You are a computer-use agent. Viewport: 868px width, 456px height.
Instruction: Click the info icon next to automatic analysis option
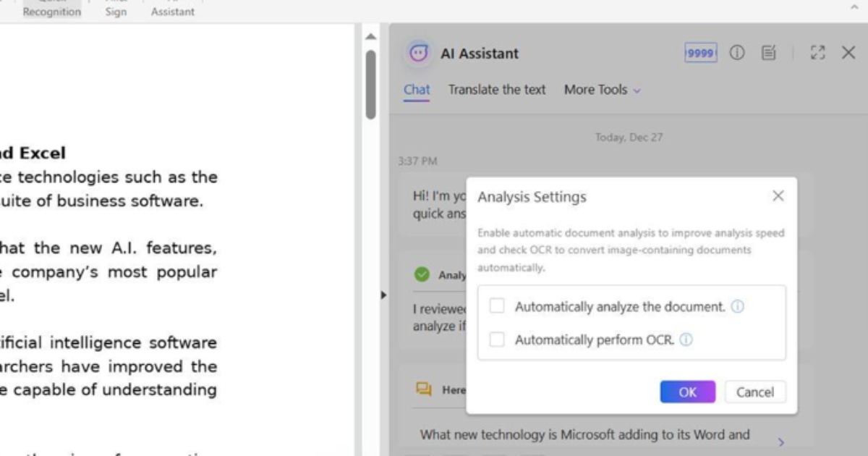click(739, 306)
